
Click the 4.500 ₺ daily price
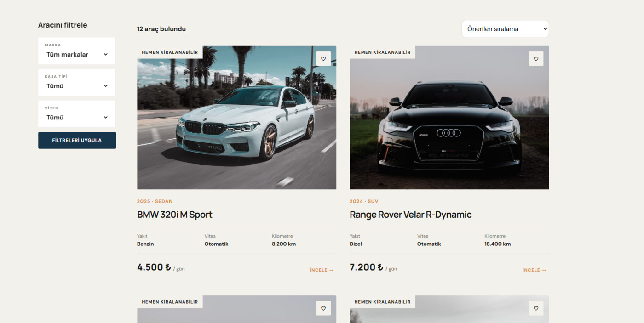pyautogui.click(x=154, y=267)
